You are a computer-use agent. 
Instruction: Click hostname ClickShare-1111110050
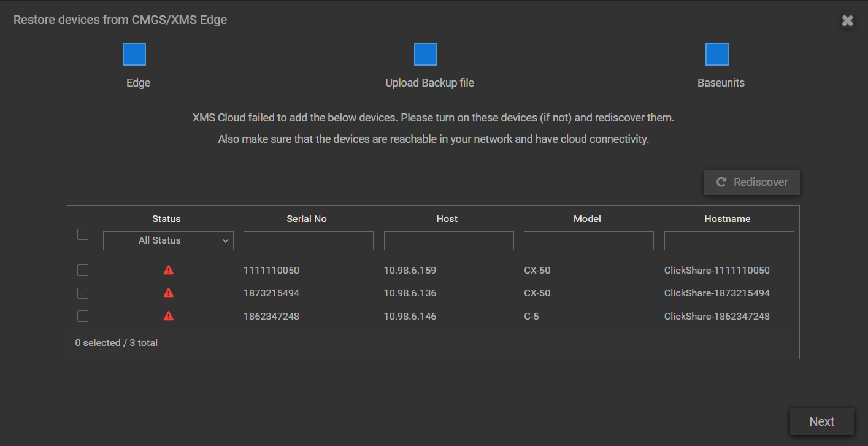pos(717,271)
